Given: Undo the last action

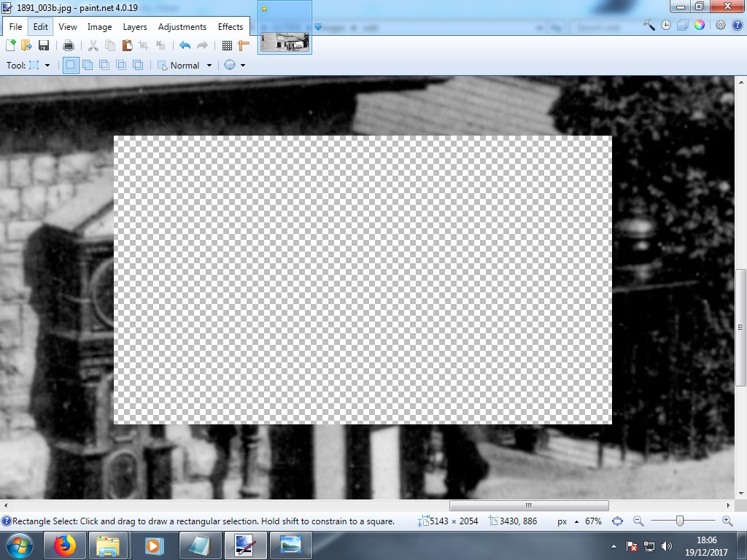Looking at the screenshot, I should point(184,44).
